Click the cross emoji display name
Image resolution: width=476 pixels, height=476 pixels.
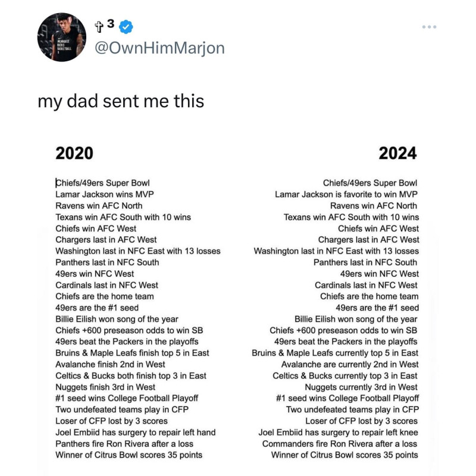pos(105,26)
